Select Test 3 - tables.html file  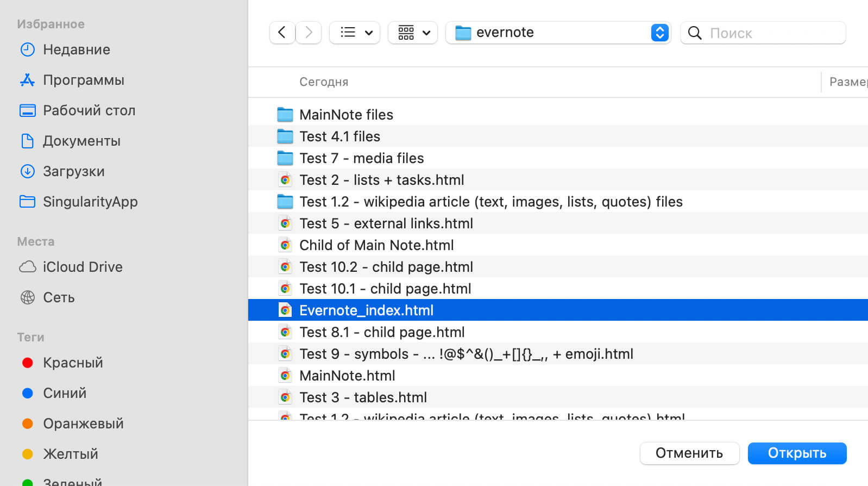point(363,397)
